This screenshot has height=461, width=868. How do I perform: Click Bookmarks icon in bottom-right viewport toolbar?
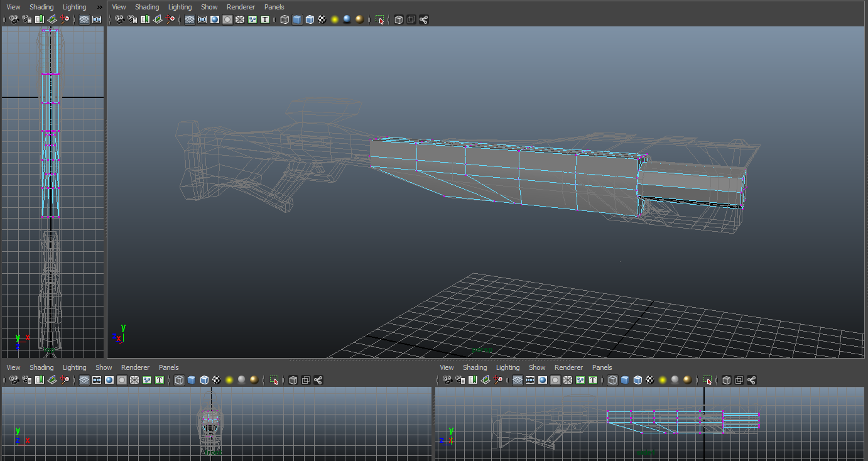(x=472, y=380)
